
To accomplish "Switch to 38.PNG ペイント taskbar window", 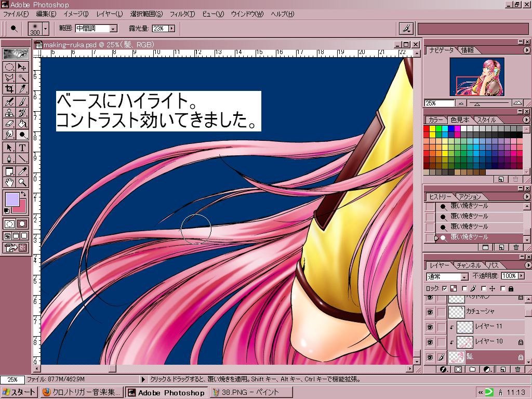I will 245,392.
